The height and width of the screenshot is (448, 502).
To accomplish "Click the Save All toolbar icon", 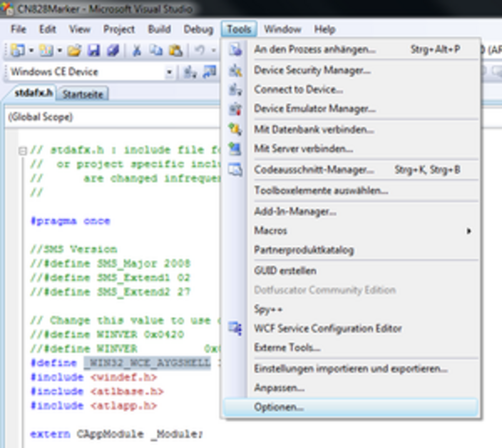I will pos(112,51).
